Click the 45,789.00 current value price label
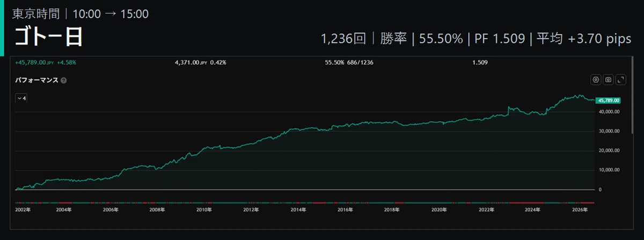Screen dimensions: 644x240 [609, 100]
